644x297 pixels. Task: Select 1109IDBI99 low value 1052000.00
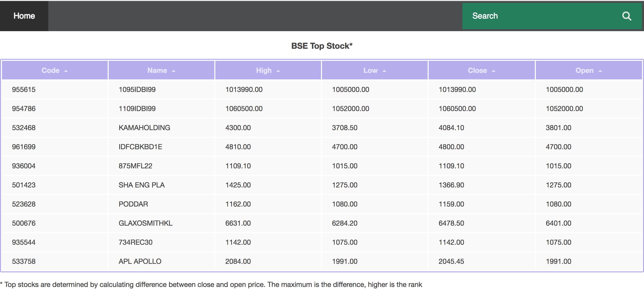click(x=350, y=109)
